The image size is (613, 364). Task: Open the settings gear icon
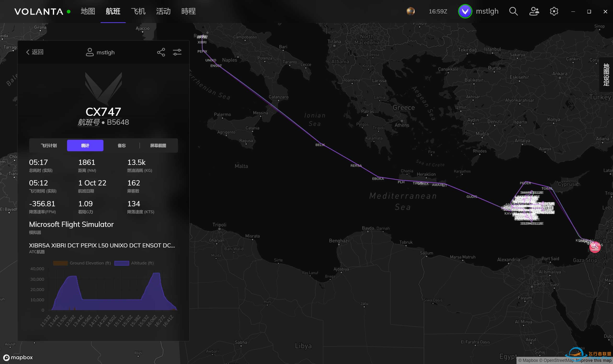click(554, 11)
